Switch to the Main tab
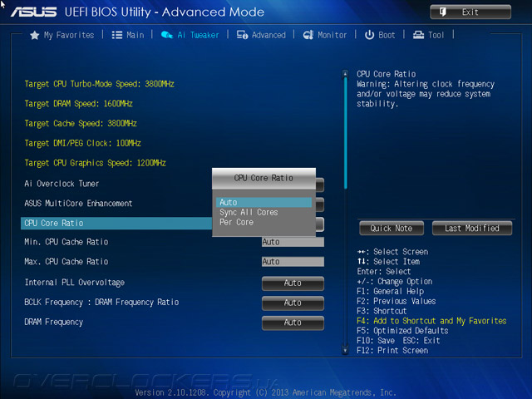The width and height of the screenshot is (532, 399). coord(128,35)
